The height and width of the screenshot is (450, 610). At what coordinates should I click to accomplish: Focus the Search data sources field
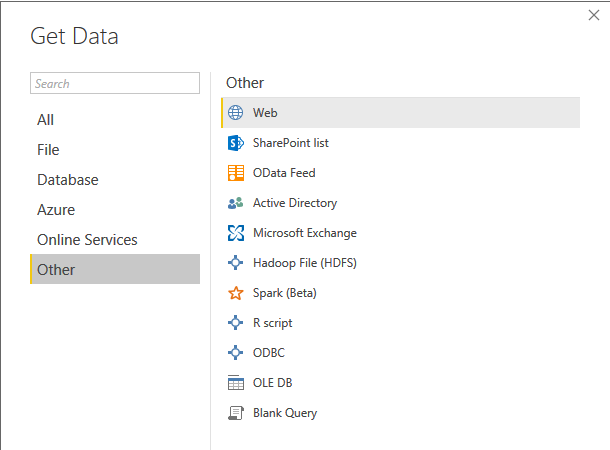click(115, 83)
